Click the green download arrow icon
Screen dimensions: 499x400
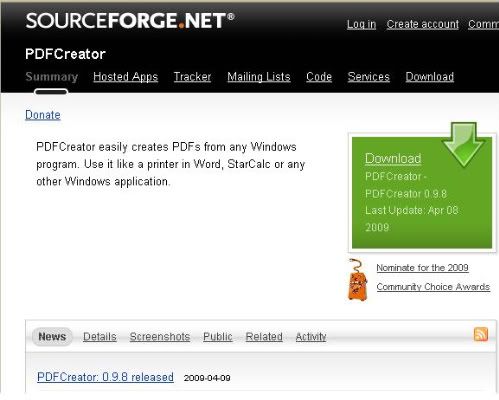463,144
